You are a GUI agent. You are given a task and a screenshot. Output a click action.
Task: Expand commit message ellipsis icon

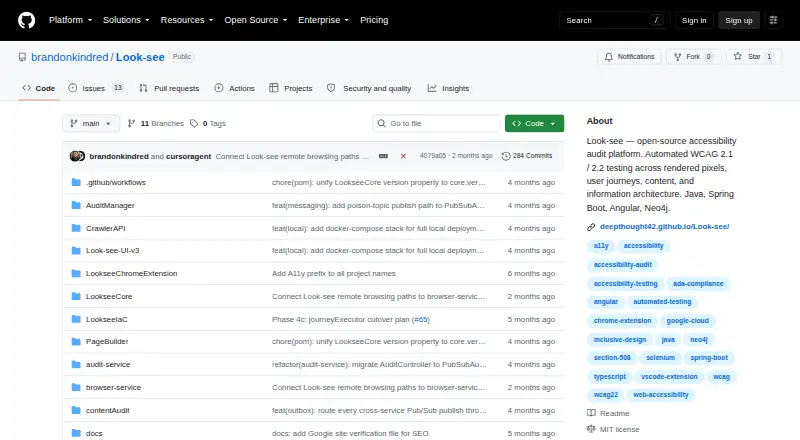[383, 156]
